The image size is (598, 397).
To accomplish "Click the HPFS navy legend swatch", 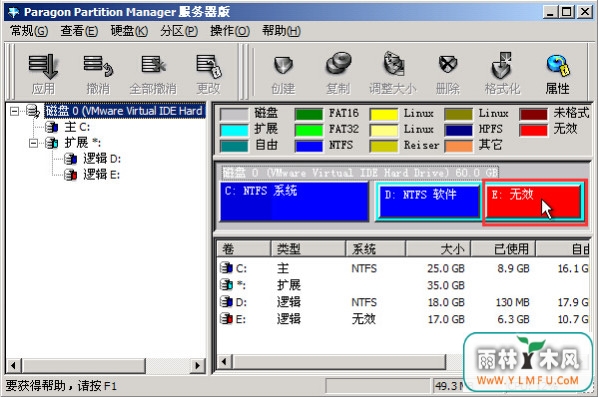I will [x=458, y=130].
